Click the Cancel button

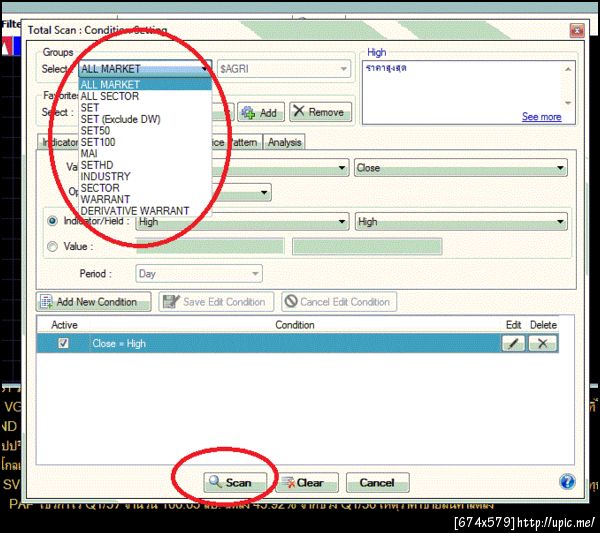[378, 482]
